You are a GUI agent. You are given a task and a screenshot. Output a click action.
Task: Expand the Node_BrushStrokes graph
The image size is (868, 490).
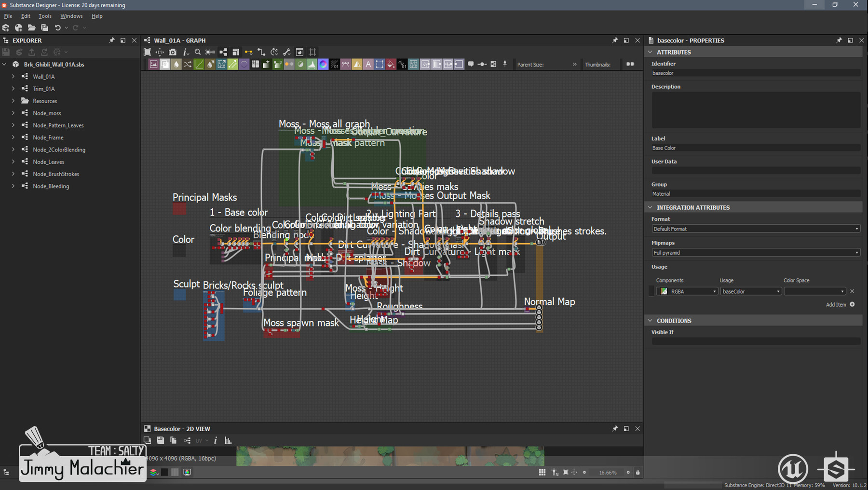[13, 174]
